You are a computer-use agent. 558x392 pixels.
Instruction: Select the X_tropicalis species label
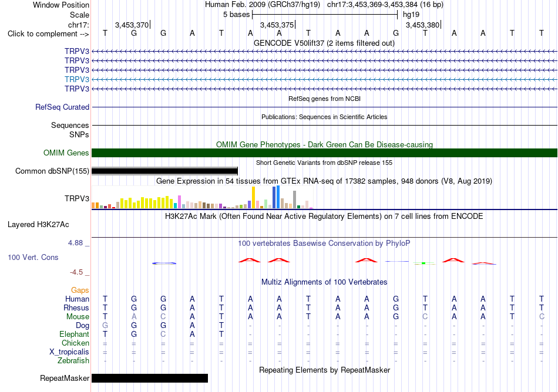[69, 352]
